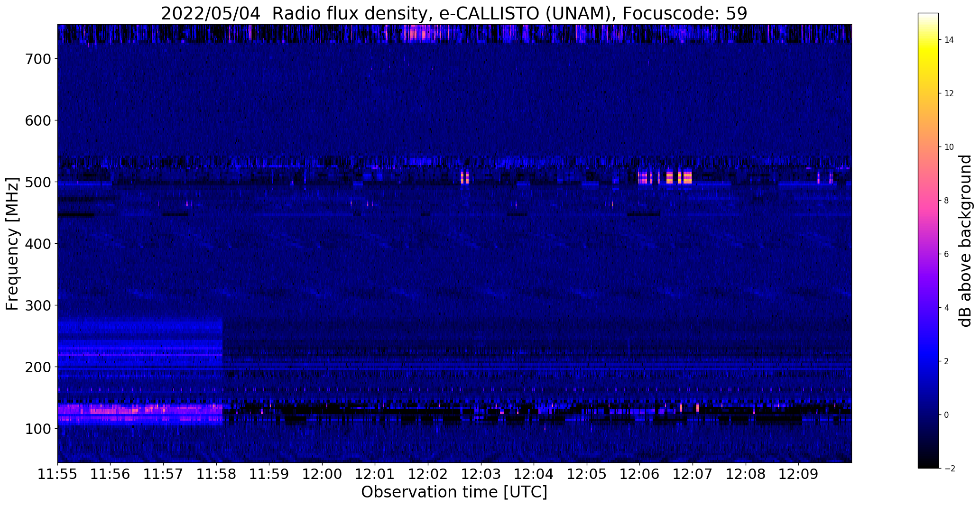Click the 12:04 time tick label

pyautogui.click(x=534, y=474)
